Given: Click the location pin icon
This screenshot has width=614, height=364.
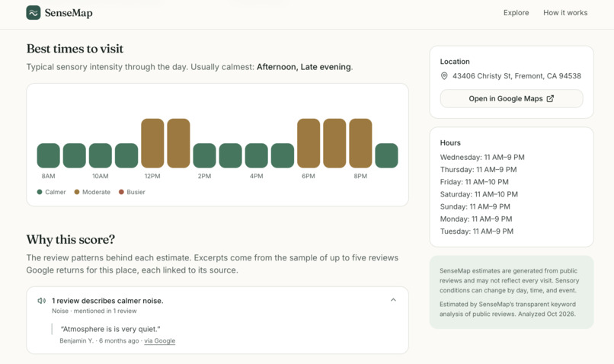Looking at the screenshot, I should coord(444,76).
